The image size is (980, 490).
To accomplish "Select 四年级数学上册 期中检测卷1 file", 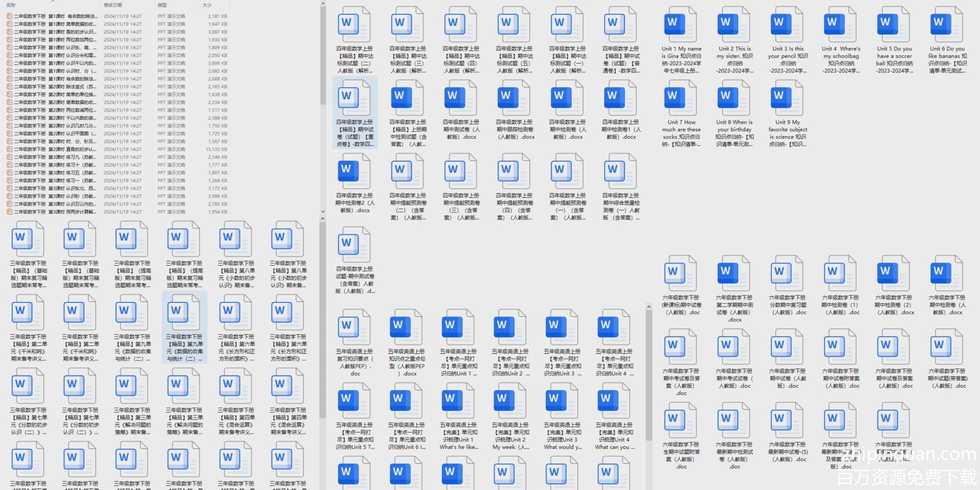I will [621, 110].
